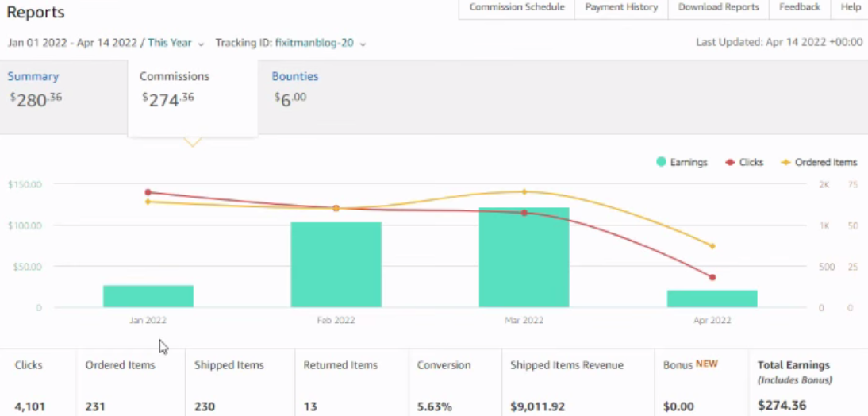Click the Apr 2022 red clicks data point

pos(712,277)
